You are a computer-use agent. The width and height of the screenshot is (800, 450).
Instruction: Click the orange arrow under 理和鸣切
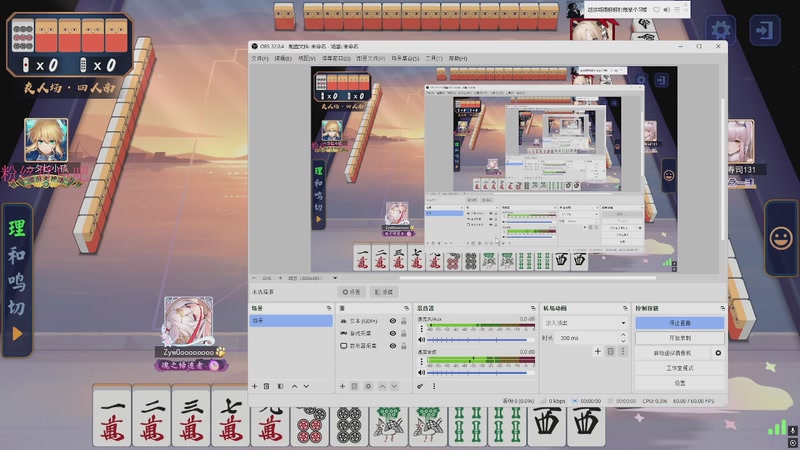(17, 334)
